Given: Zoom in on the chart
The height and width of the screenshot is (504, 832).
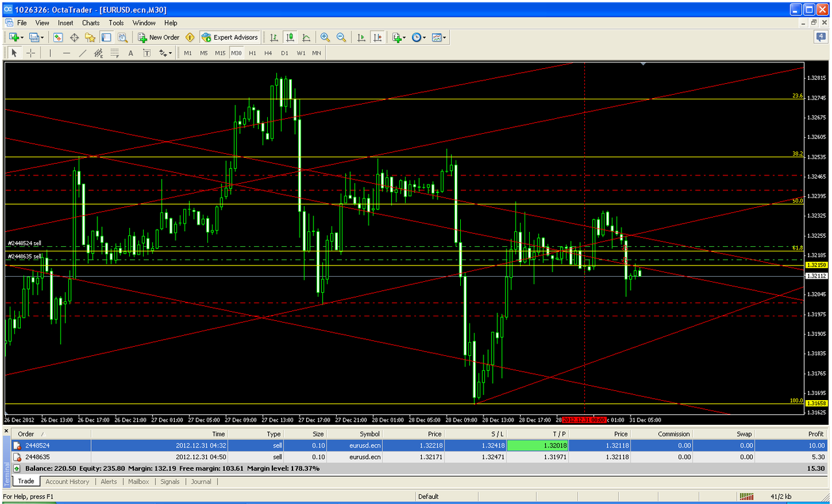Looking at the screenshot, I should click(325, 37).
